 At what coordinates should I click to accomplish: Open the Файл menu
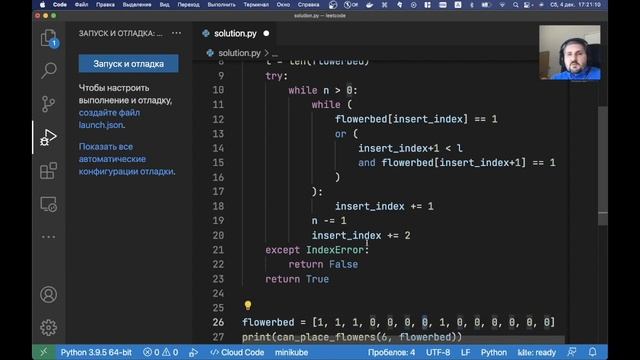pyautogui.click(x=81, y=5)
